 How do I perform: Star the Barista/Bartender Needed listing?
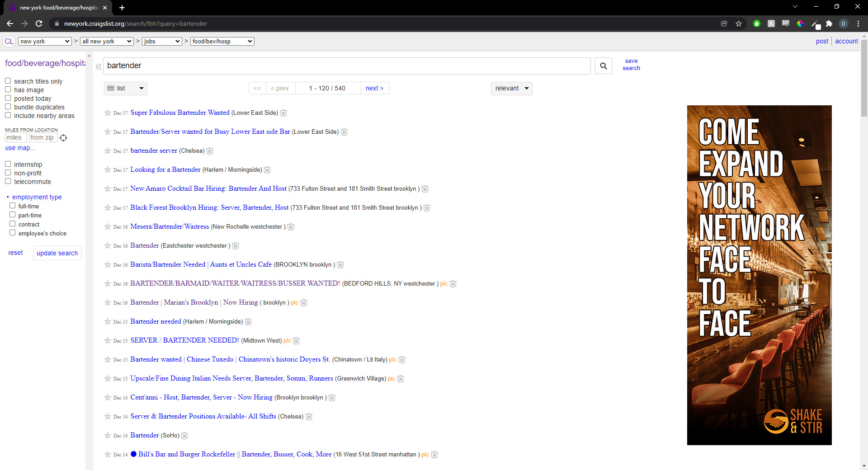coord(108,265)
